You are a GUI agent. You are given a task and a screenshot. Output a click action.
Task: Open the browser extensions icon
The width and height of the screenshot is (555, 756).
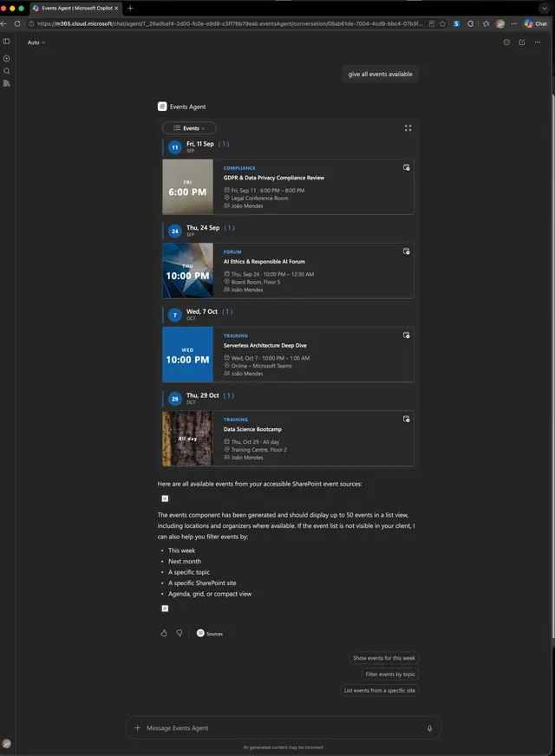pos(471,23)
